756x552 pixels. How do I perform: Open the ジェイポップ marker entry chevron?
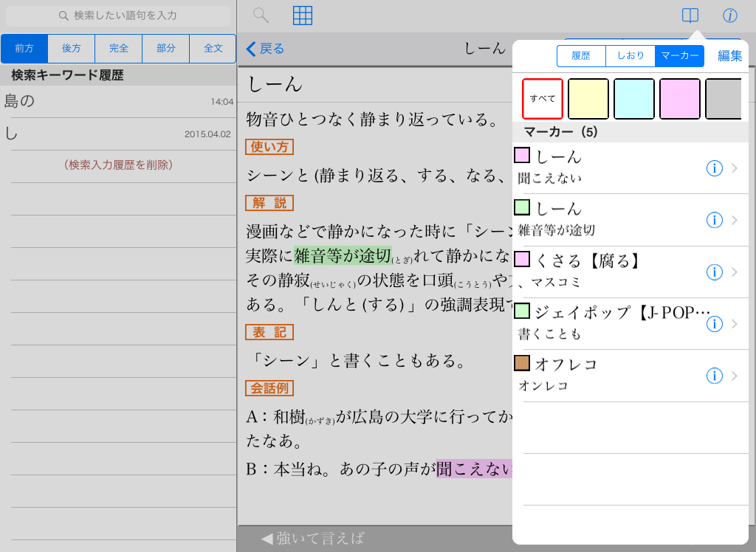(734, 324)
